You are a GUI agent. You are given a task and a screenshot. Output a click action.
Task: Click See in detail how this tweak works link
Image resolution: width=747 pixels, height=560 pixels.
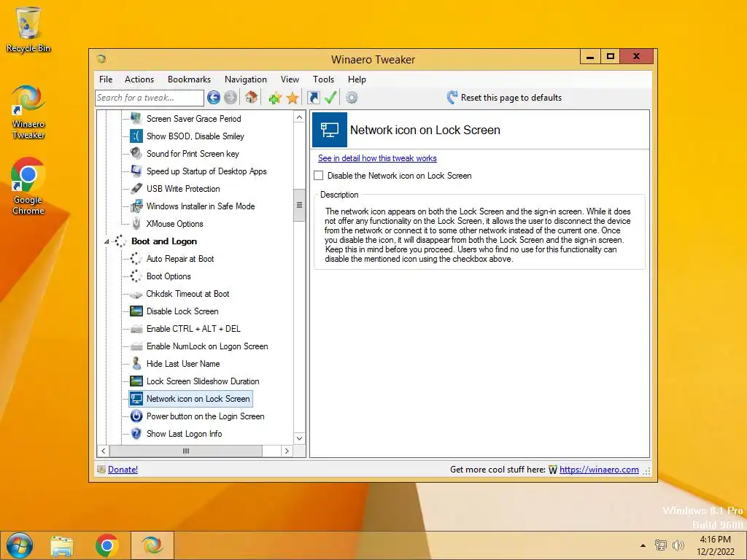pyautogui.click(x=377, y=158)
